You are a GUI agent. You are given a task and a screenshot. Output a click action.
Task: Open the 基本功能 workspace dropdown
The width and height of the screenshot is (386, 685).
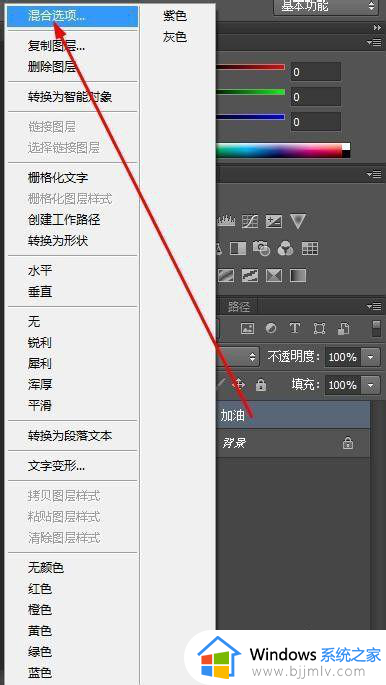pos(326,7)
